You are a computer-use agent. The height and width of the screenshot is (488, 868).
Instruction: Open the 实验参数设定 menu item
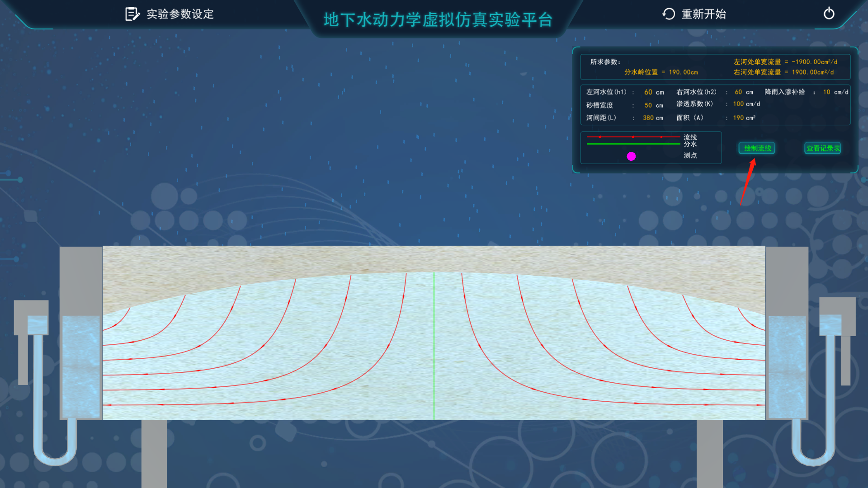(179, 14)
